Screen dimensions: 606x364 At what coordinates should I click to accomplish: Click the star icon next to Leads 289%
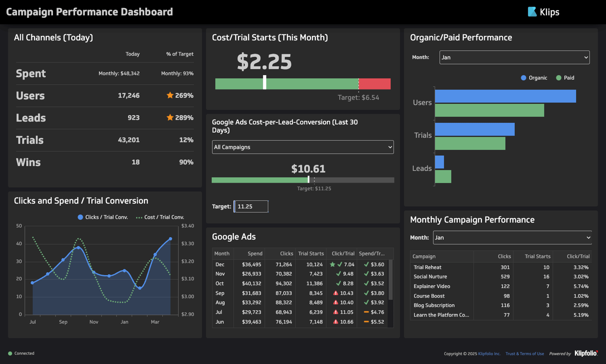(x=170, y=118)
